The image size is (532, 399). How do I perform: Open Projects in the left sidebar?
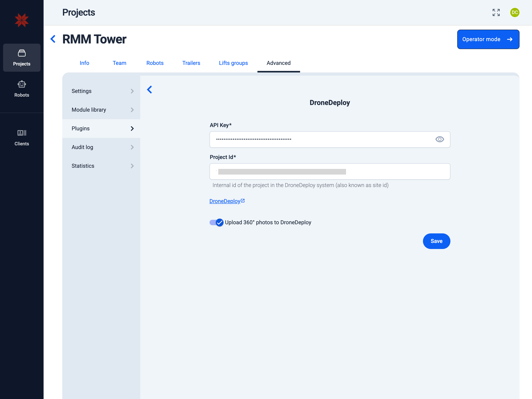point(22,58)
